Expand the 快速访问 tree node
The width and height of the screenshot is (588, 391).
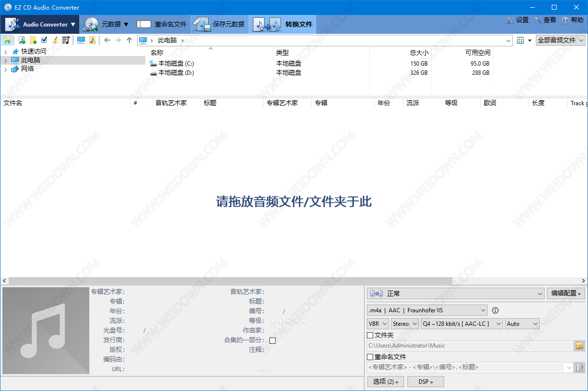[x=5, y=52]
